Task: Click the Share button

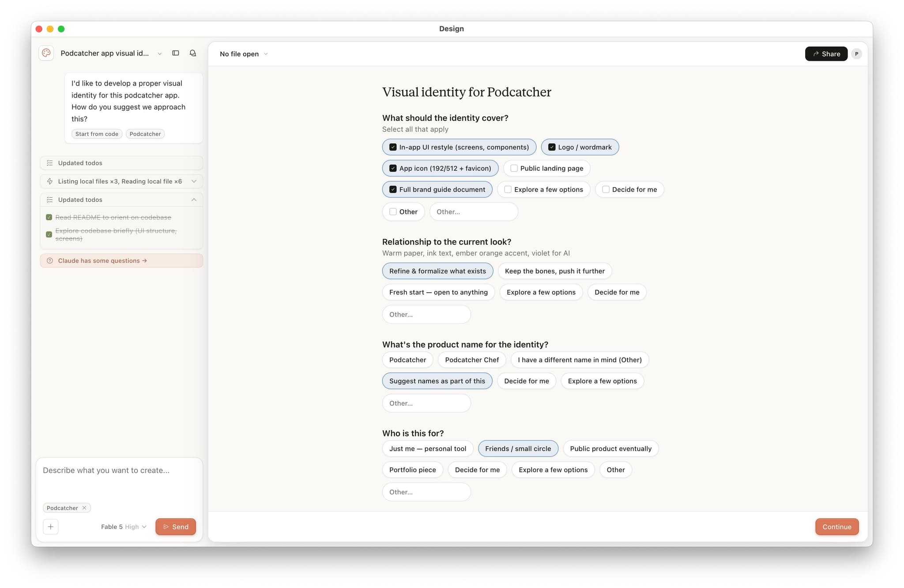Action: point(826,54)
